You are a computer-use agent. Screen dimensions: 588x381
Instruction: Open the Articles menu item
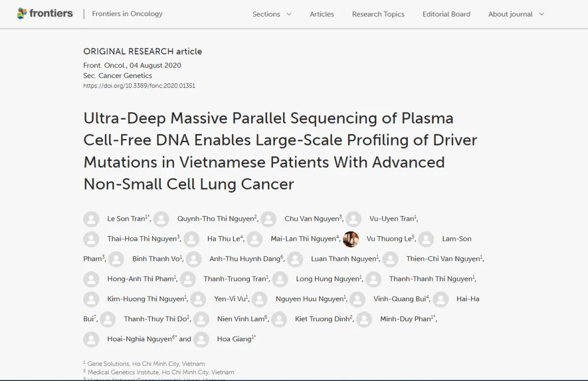[x=322, y=14]
